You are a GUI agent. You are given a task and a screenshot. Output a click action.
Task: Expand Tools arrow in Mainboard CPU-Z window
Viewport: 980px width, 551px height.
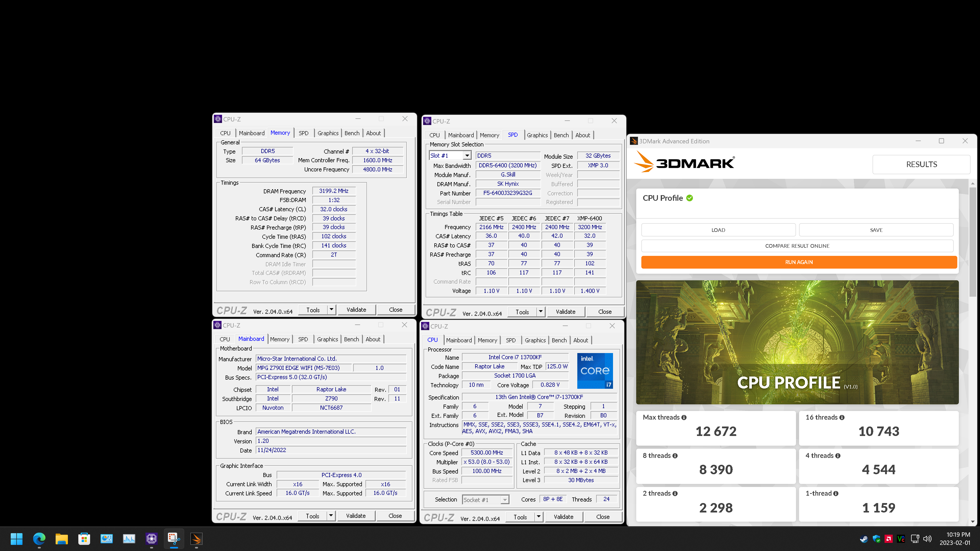(331, 516)
